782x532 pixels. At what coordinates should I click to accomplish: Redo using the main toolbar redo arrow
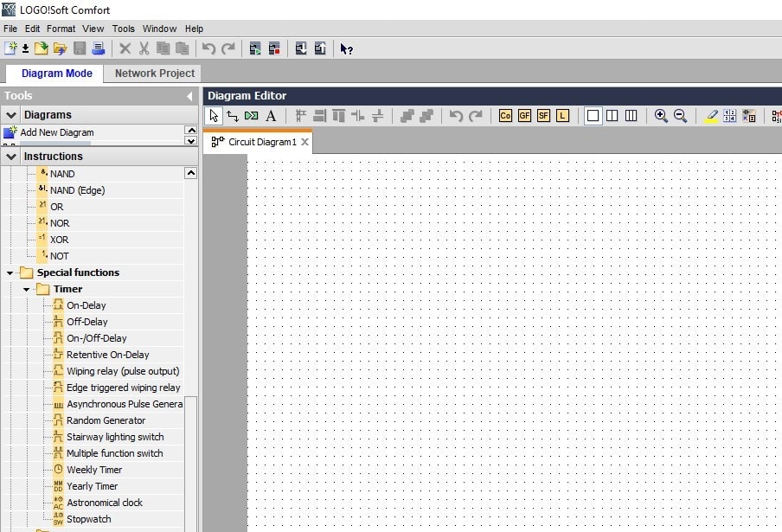[228, 48]
